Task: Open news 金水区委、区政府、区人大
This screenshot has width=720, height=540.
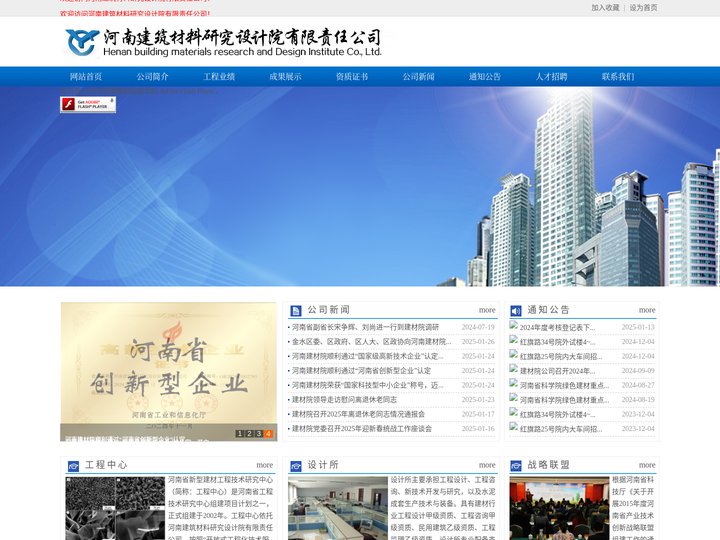Action: click(371, 342)
